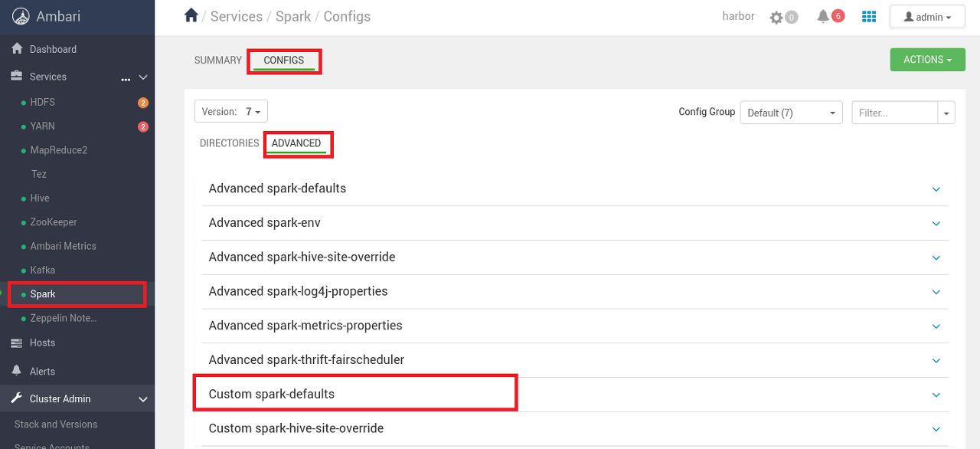
Task: Open the Dashboard home icon in sidebar
Action: pyautogui.click(x=17, y=49)
